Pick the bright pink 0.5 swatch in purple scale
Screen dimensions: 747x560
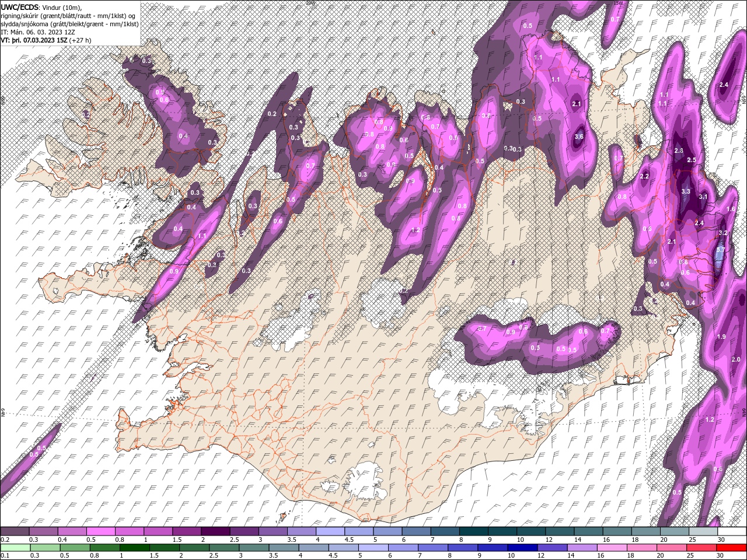[x=100, y=531]
